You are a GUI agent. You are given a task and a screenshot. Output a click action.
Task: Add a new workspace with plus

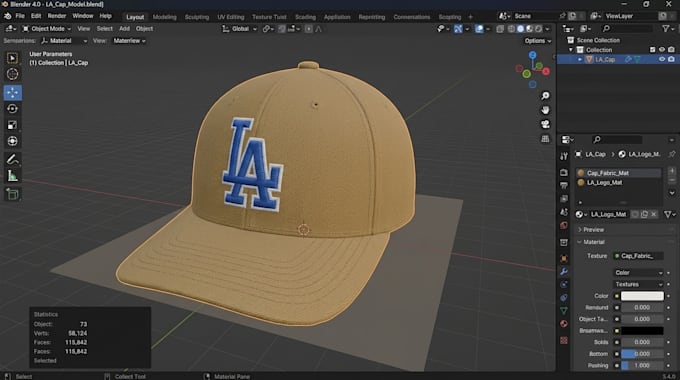coord(471,17)
